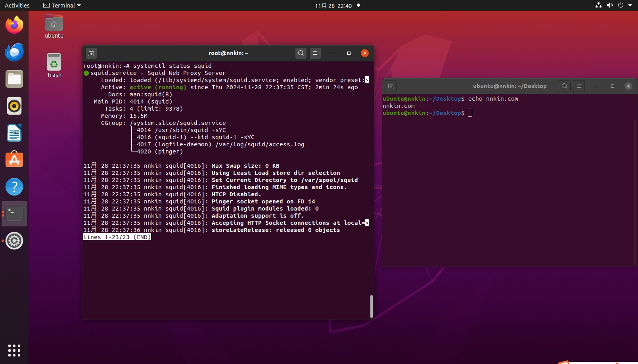Expand the Terminal app menu
The width and height of the screenshot is (638, 364).
(x=62, y=6)
